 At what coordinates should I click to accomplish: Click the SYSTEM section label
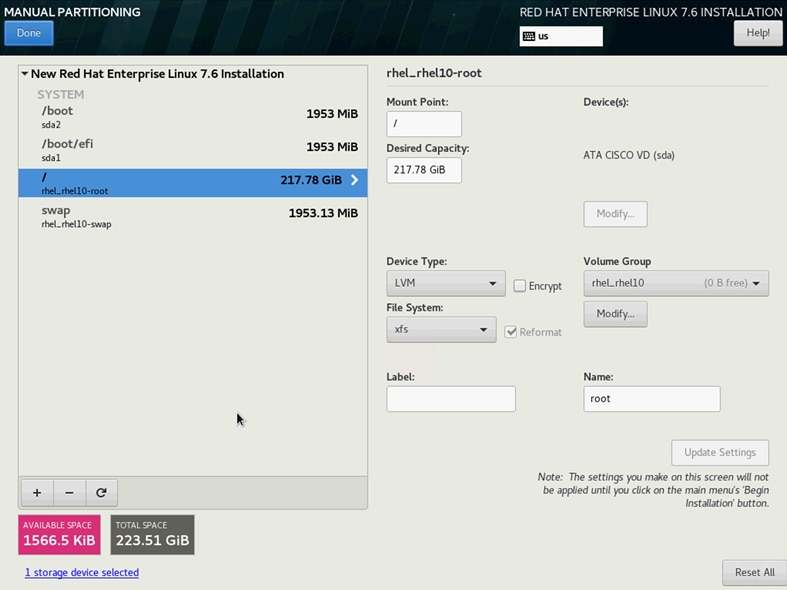(60, 94)
